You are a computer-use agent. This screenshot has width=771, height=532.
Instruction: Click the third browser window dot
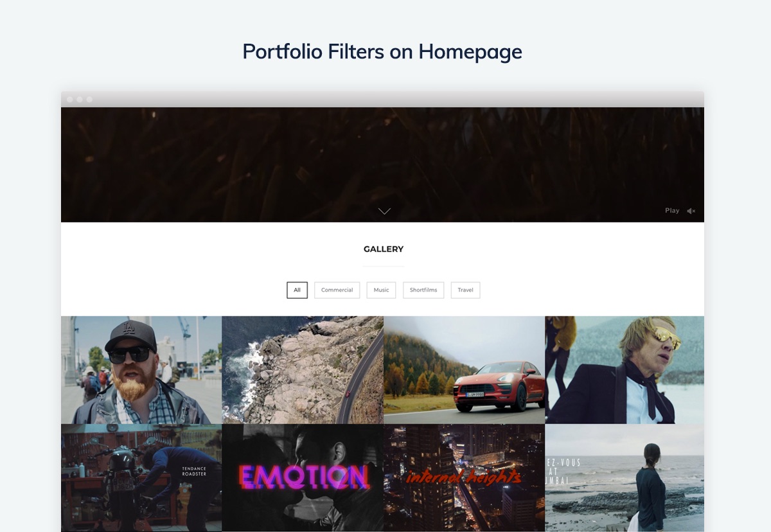pyautogui.click(x=89, y=100)
